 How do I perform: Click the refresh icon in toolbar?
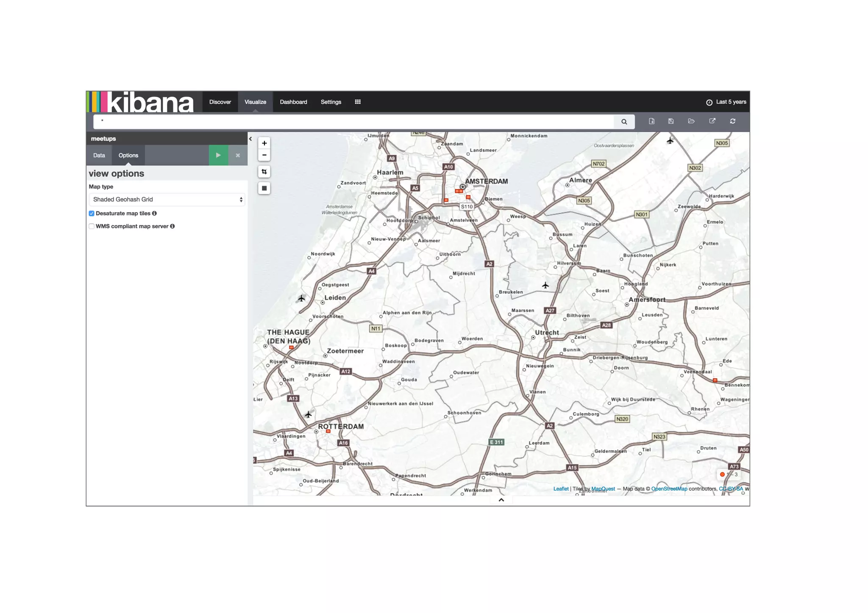pyautogui.click(x=732, y=121)
